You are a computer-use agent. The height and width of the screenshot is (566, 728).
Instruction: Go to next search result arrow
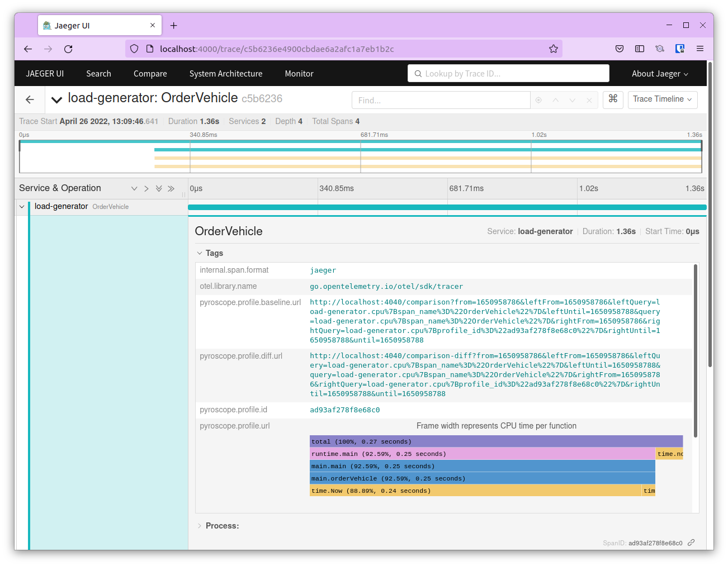pos(572,100)
